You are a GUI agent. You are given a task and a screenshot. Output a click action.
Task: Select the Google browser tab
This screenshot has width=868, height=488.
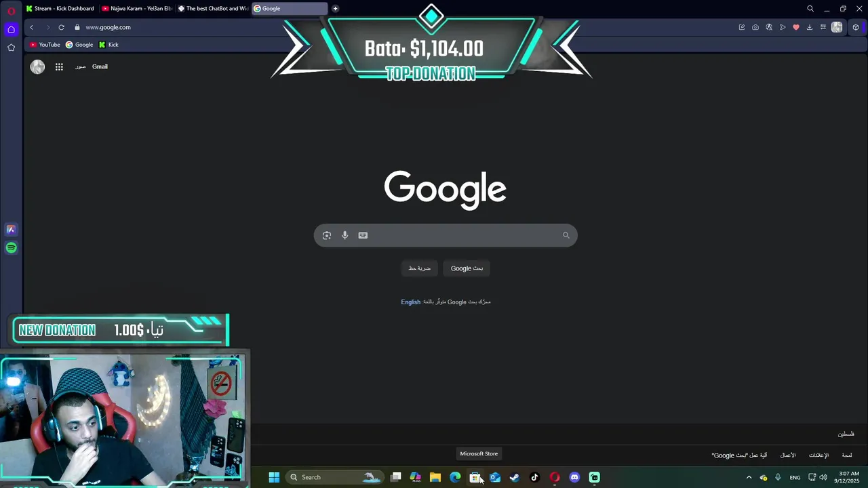click(x=290, y=9)
